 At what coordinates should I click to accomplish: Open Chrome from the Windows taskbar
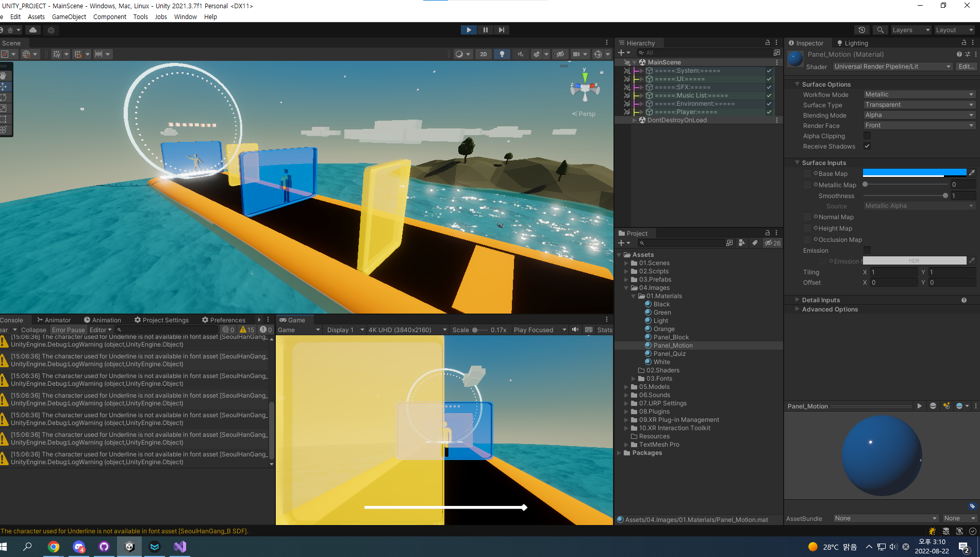pyautogui.click(x=54, y=547)
